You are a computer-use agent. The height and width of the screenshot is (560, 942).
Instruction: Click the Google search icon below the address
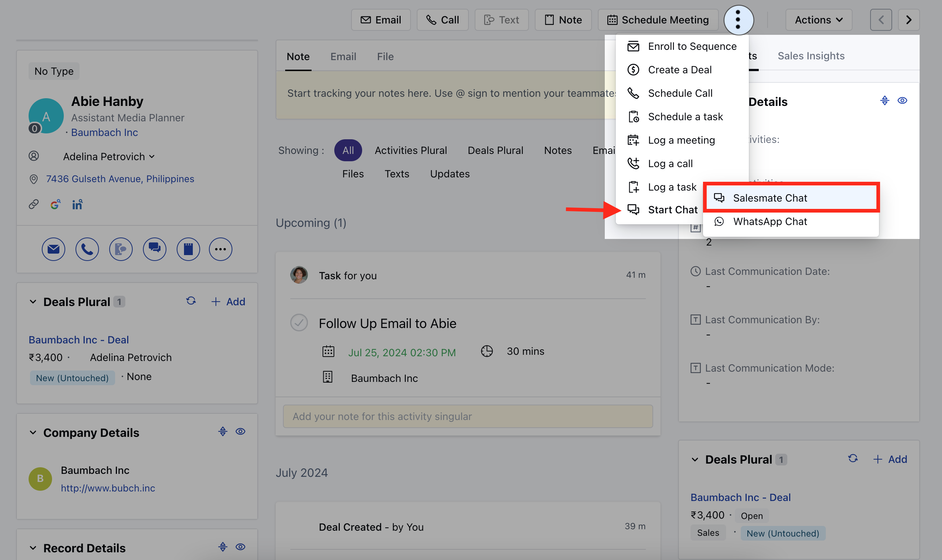(56, 204)
